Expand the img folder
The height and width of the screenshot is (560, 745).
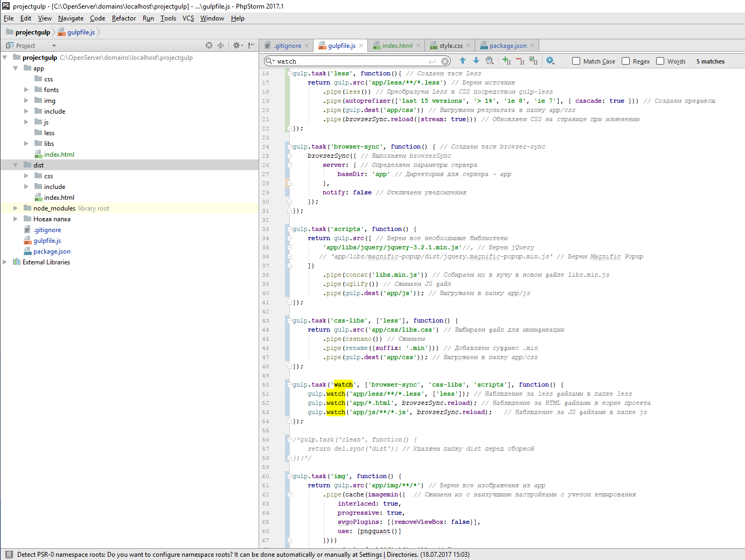(x=26, y=101)
